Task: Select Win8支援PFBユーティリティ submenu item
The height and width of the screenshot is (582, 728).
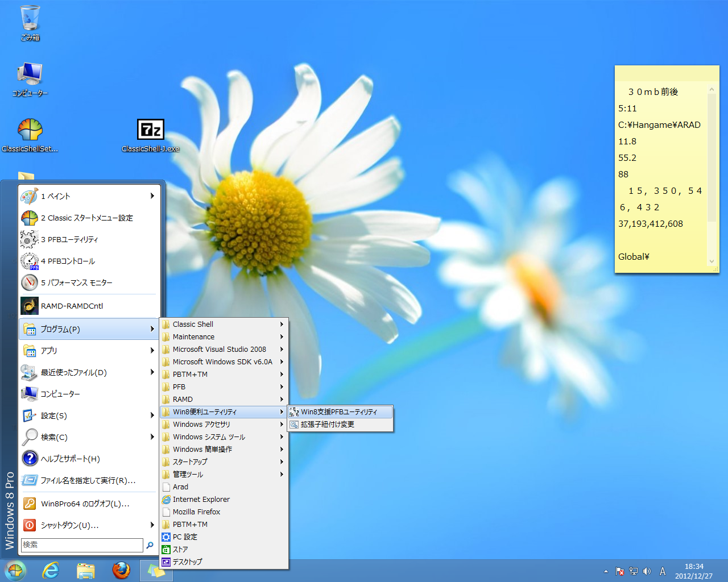Action: (339, 411)
